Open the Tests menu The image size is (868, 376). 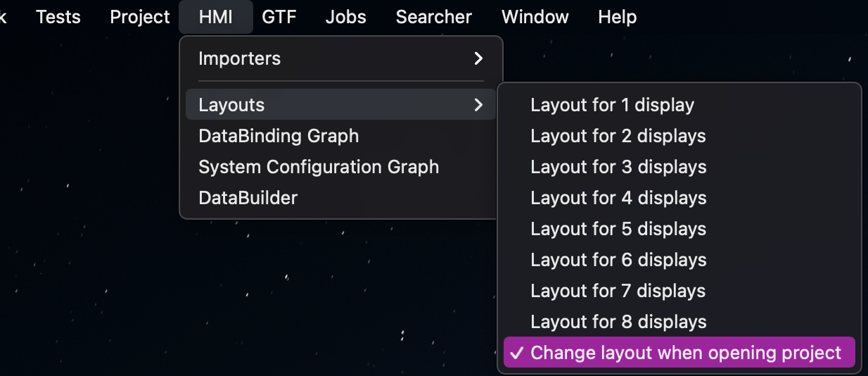58,17
